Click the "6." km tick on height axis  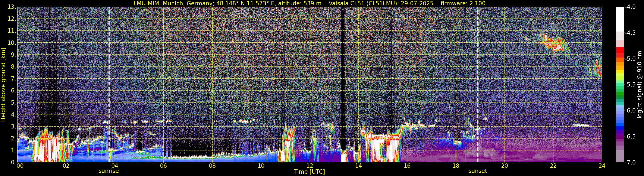pos(13,90)
